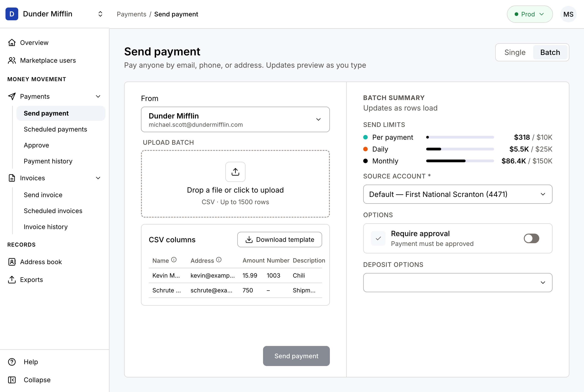Click the Payments paper plane icon
This screenshot has width=584, height=392.
[x=12, y=96]
